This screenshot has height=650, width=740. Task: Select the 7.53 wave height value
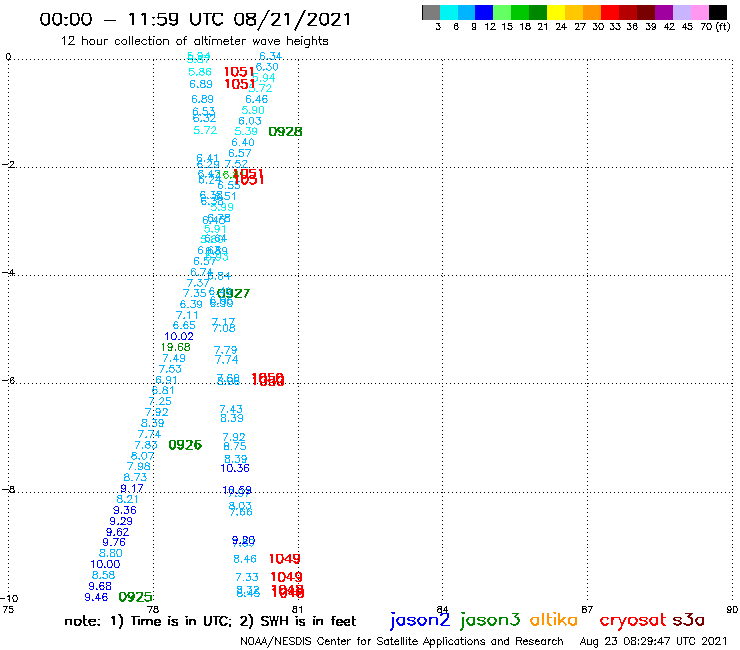point(170,369)
